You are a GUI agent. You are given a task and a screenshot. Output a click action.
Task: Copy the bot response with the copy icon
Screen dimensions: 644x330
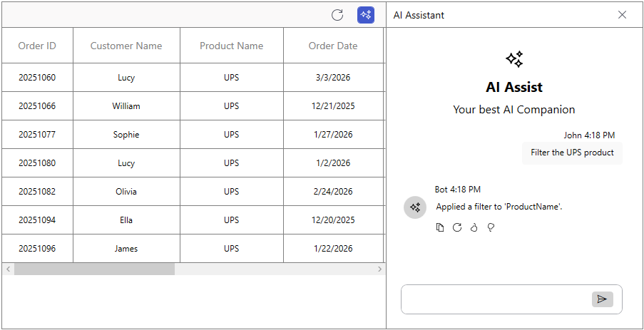point(440,227)
